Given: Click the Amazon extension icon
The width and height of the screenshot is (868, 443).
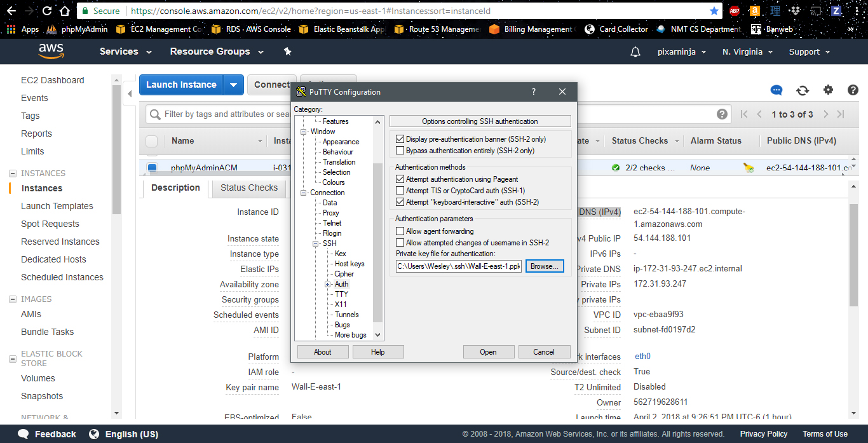Looking at the screenshot, I should pos(754,11).
